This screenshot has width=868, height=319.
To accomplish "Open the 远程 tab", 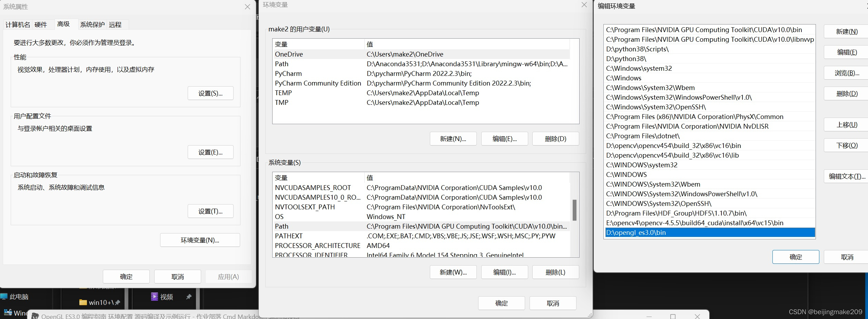I will pos(115,24).
